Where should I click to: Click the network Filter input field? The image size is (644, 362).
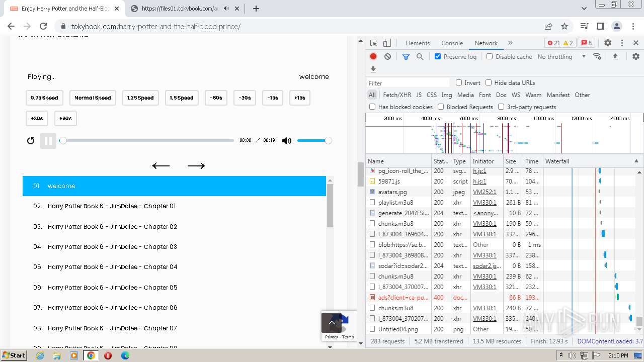[x=408, y=83]
